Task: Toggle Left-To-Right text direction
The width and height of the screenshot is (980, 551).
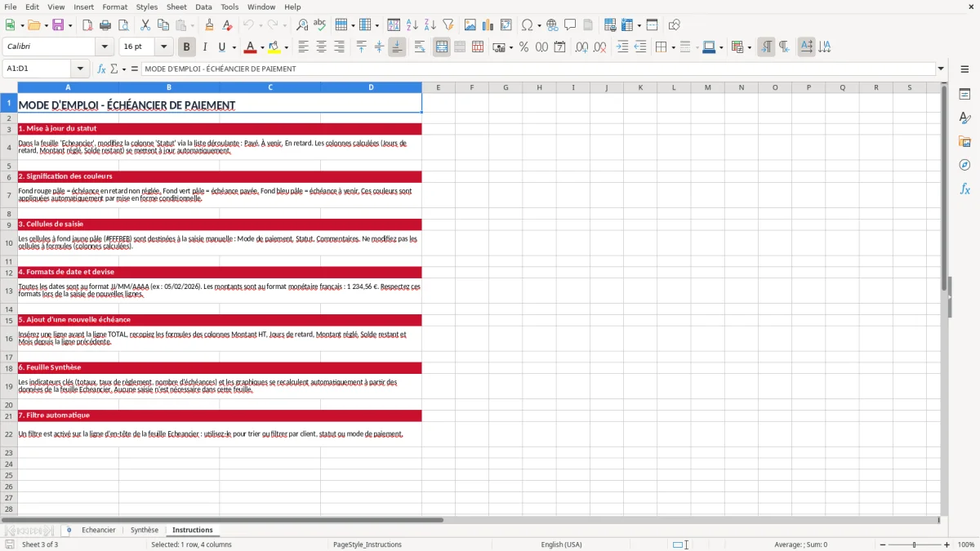Action: tap(766, 47)
